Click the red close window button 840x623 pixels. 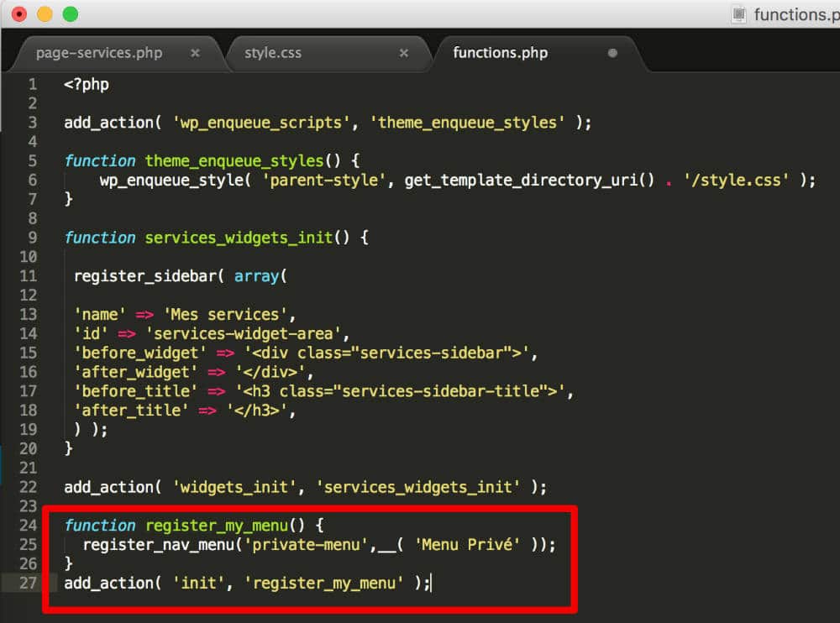click(18, 14)
